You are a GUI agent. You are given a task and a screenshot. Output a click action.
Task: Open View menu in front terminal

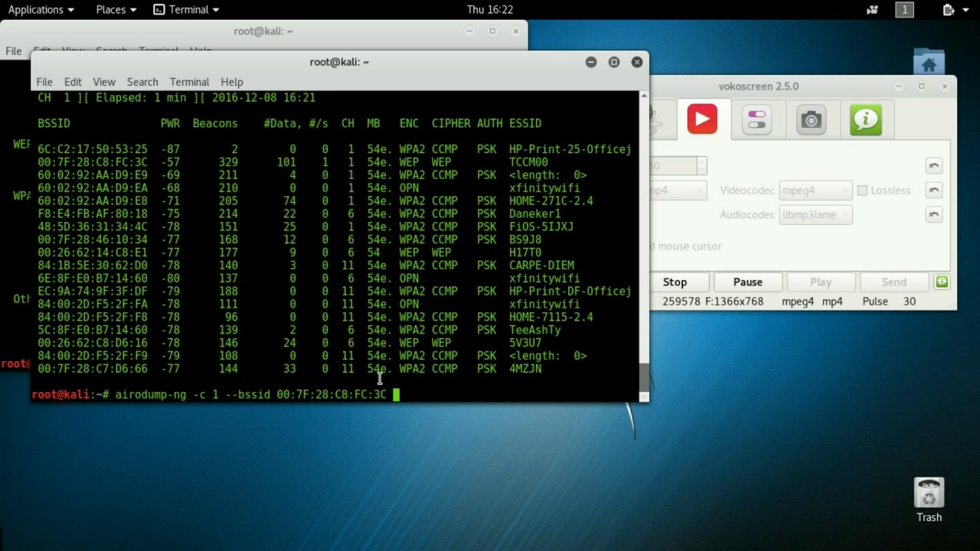[x=104, y=82]
